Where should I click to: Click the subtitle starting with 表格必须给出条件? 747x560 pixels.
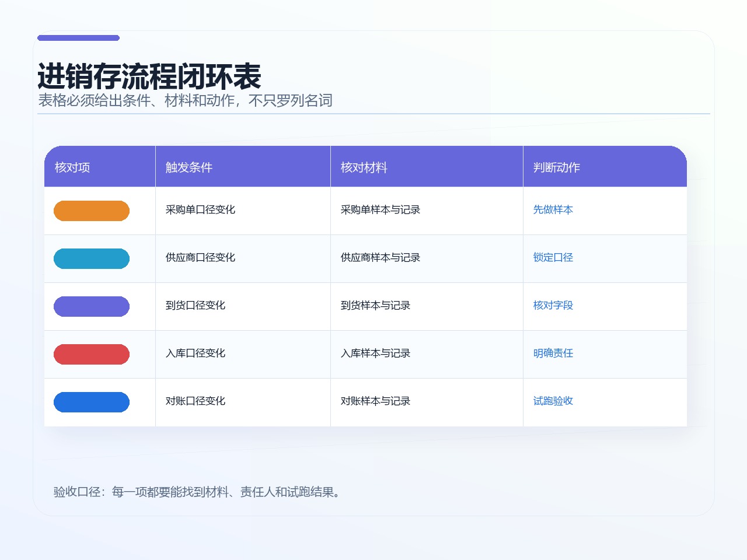pos(185,100)
